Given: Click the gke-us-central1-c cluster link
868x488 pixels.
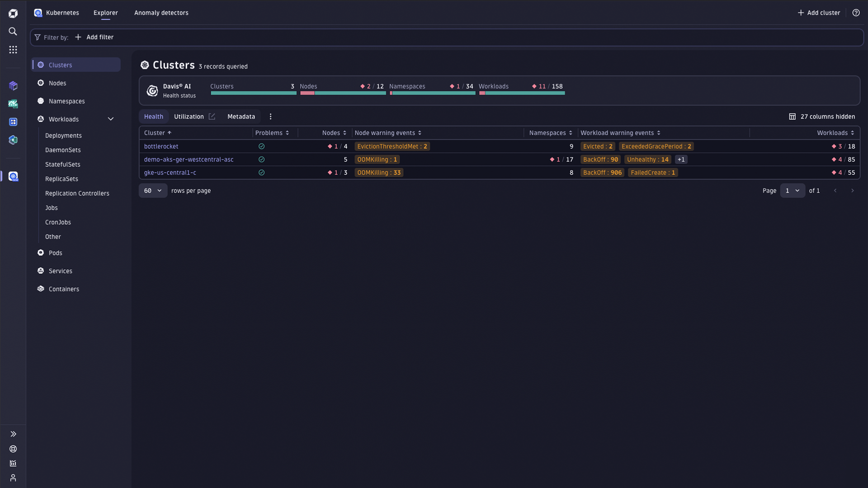Looking at the screenshot, I should (x=170, y=173).
